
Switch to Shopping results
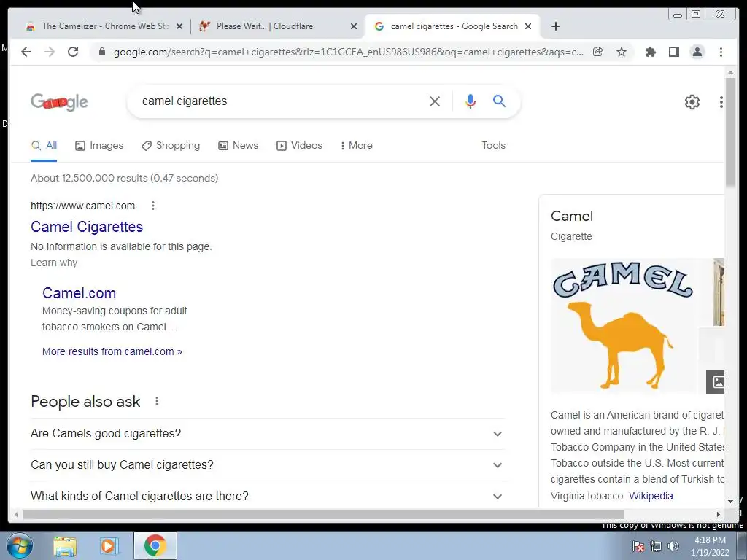171,146
